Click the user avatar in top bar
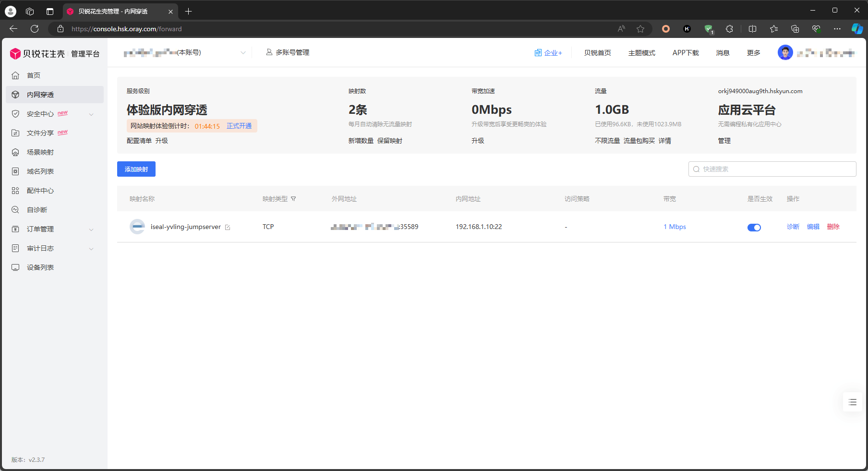This screenshot has width=868, height=471. point(785,53)
